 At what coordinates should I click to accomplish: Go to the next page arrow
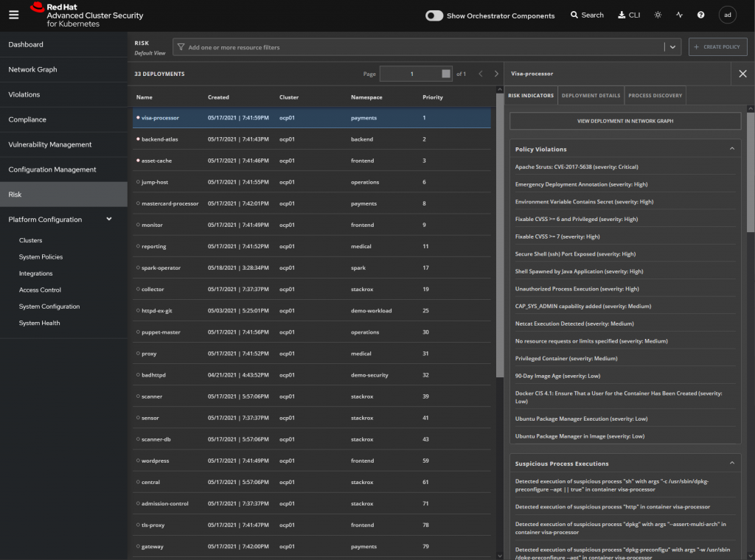coord(496,74)
